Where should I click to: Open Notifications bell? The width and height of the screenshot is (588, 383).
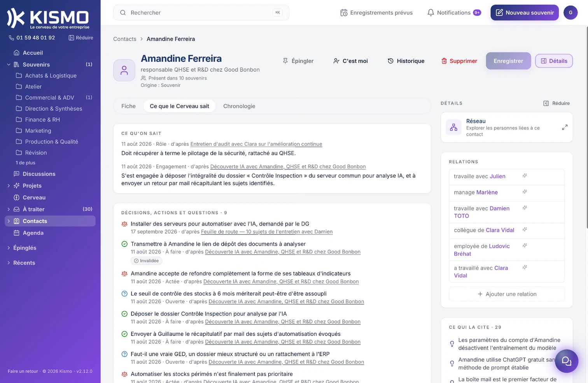454,12
